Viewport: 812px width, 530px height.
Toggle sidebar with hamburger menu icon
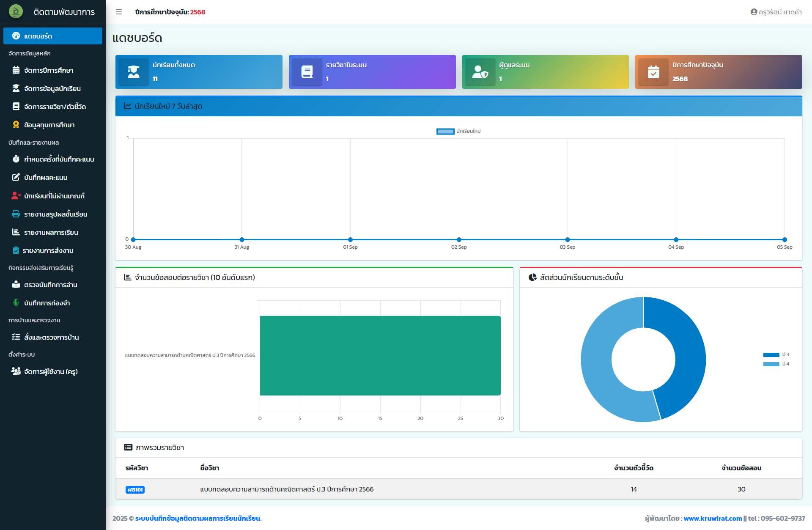point(119,12)
